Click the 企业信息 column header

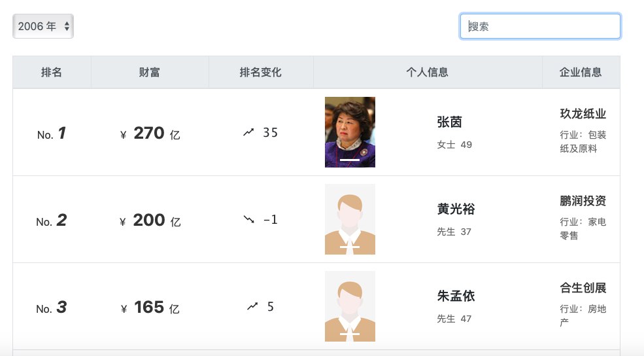(x=581, y=73)
